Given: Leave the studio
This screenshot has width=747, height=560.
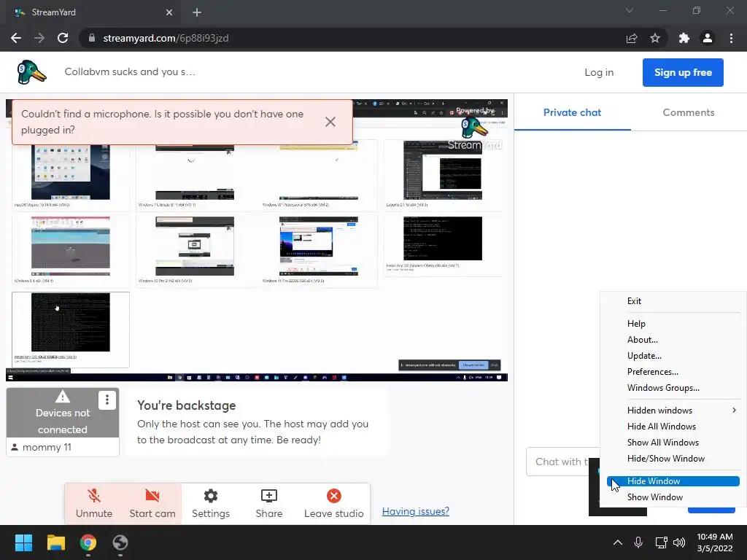Looking at the screenshot, I should [x=334, y=504].
